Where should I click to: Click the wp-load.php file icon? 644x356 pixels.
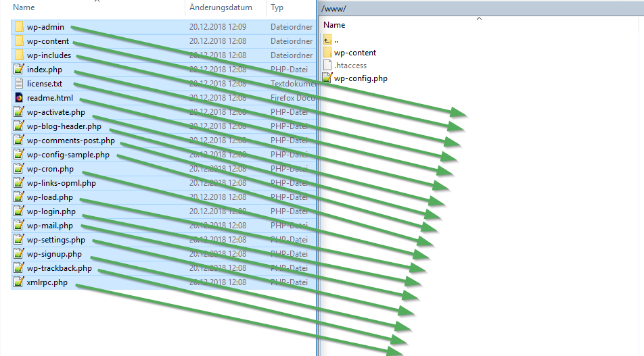coord(19,197)
